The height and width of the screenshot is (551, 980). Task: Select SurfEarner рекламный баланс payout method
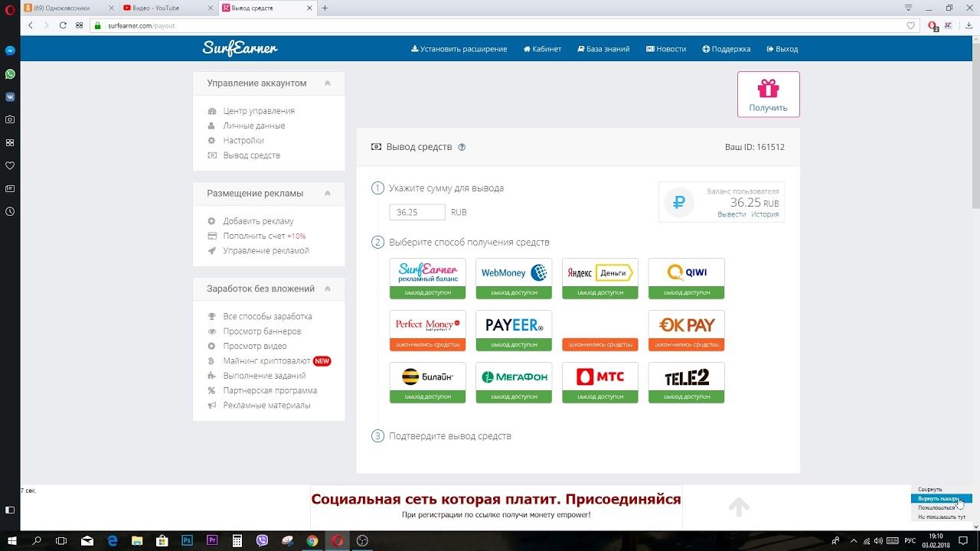(428, 279)
